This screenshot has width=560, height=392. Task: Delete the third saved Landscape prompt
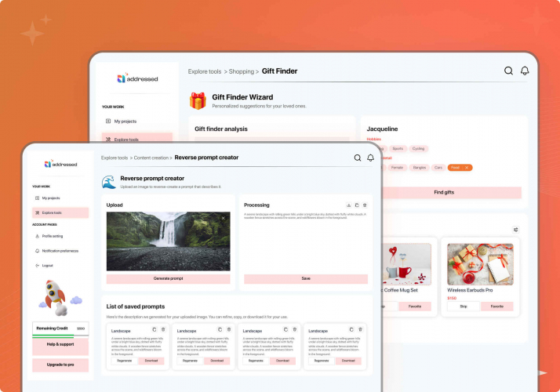pyautogui.click(x=295, y=329)
